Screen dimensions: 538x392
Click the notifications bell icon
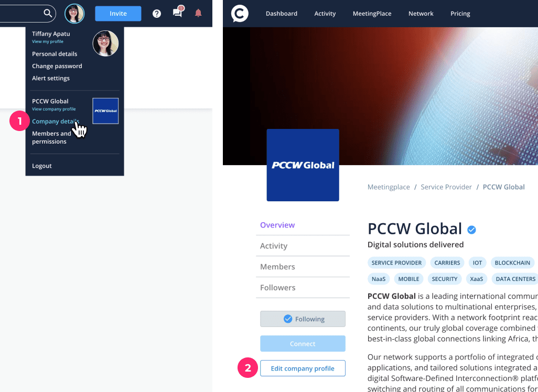[x=198, y=13]
